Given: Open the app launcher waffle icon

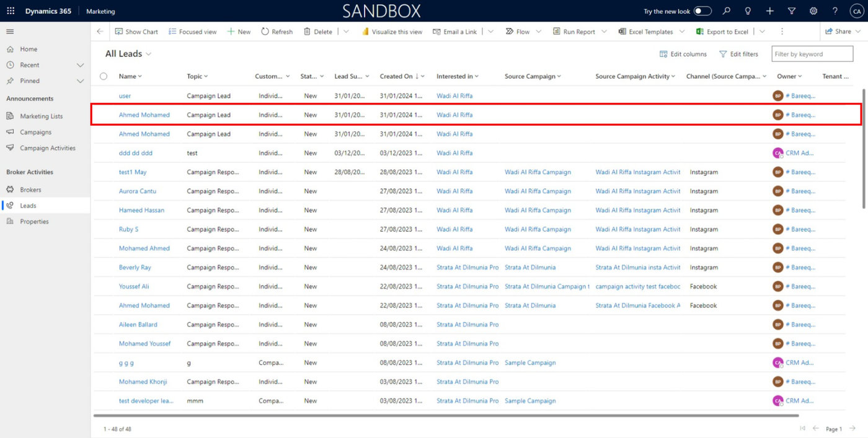Looking at the screenshot, I should (11, 11).
